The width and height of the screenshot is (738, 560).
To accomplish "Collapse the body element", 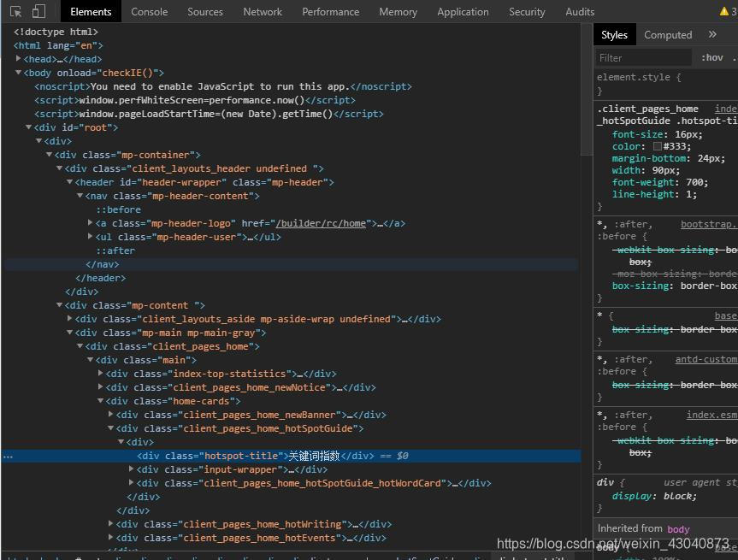I will pyautogui.click(x=18, y=73).
